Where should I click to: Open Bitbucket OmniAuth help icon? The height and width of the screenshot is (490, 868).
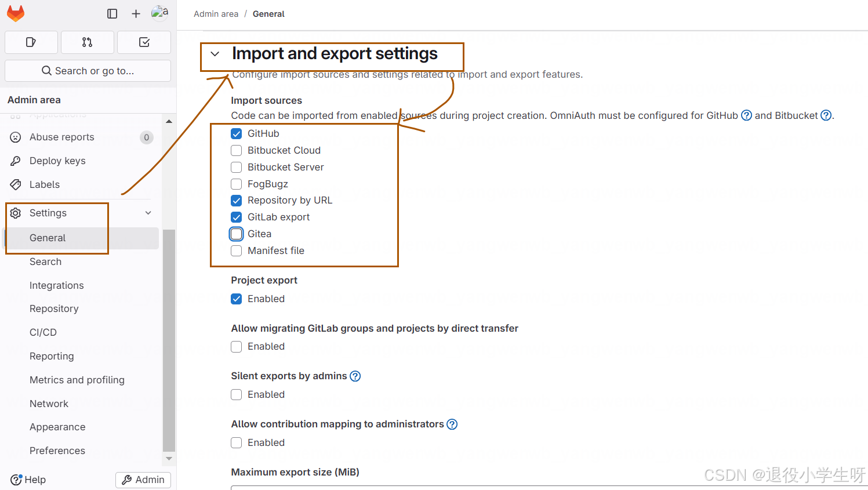(x=826, y=115)
